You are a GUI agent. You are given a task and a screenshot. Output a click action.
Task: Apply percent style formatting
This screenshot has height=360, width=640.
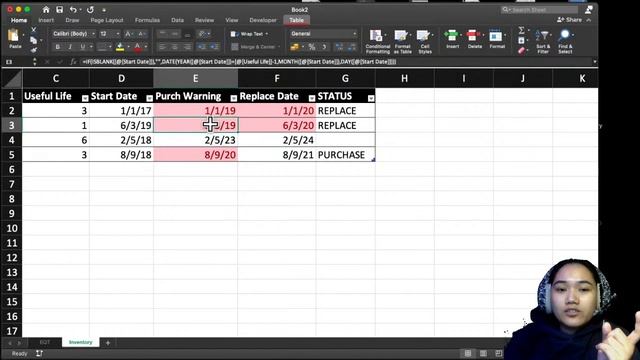pos(312,47)
